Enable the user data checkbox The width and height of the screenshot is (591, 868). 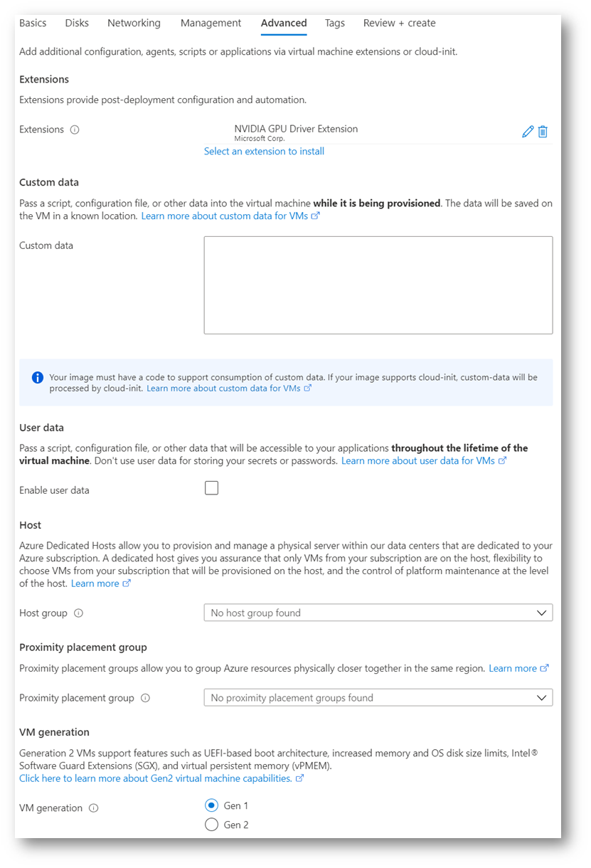(x=211, y=488)
